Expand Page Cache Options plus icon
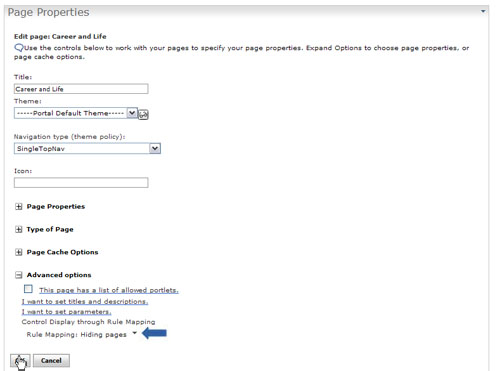 tap(18, 252)
